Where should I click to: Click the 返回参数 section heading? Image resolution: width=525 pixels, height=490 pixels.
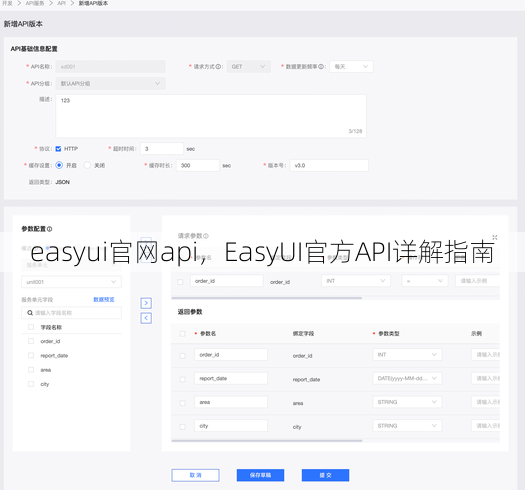click(x=190, y=312)
